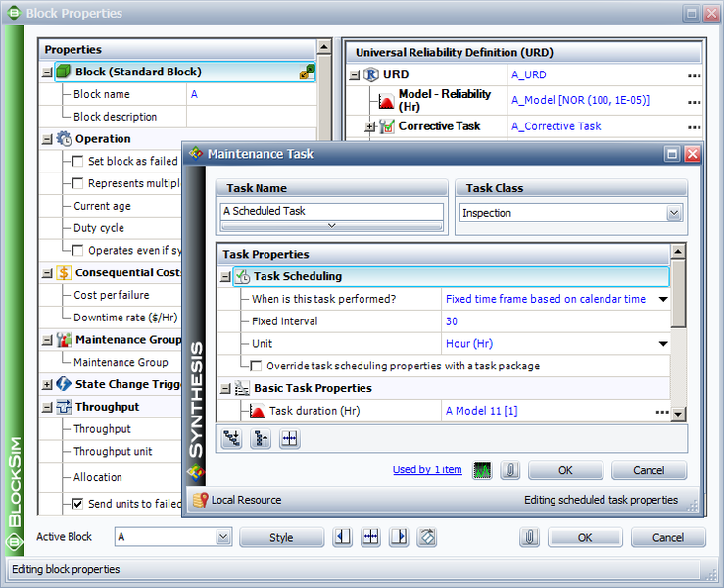Viewport: 724px width, 588px height.
Task: Click the attachment paperclip in Block Properties
Action: point(530,537)
